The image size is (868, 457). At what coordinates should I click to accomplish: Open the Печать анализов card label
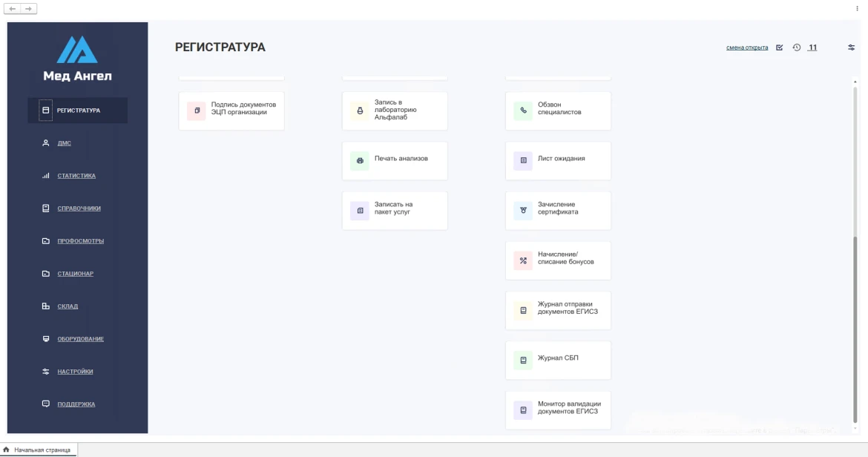pos(401,158)
